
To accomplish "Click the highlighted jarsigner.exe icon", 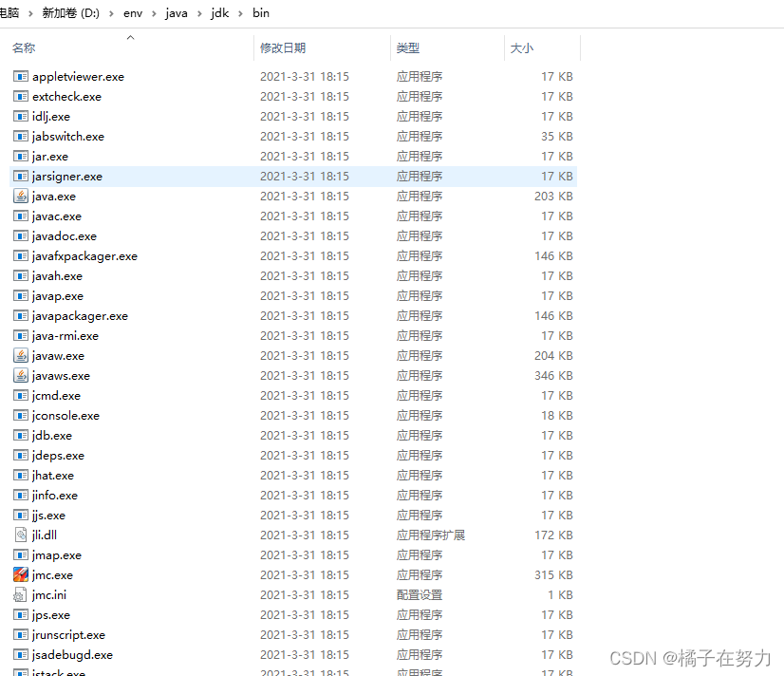I will pos(22,176).
